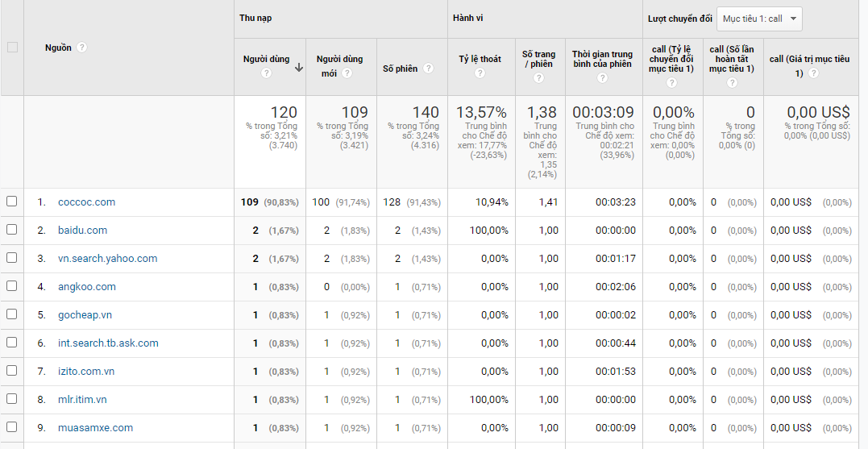Viewport: 868px width, 449px height.
Task: Open help icon under Số trang / phiên
Action: pos(538,78)
